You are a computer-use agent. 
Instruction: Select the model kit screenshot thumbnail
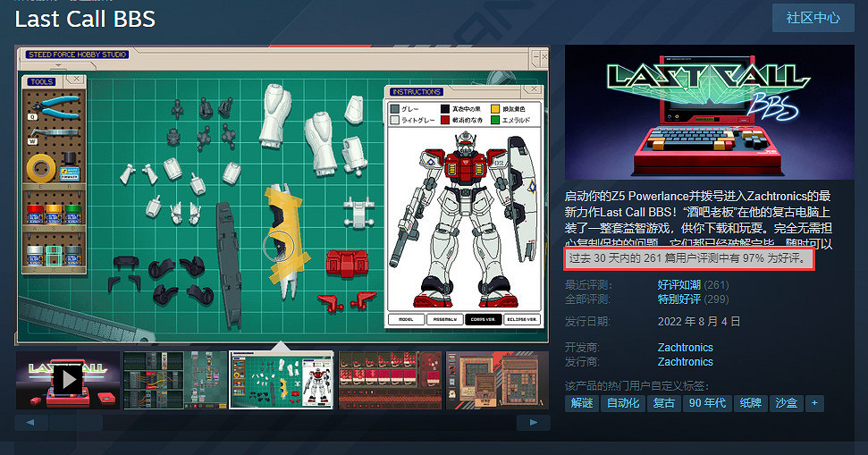coord(282,380)
